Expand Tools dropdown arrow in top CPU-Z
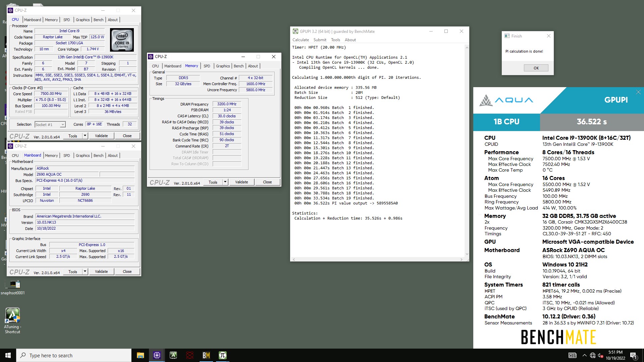The image size is (644, 362). point(85,136)
